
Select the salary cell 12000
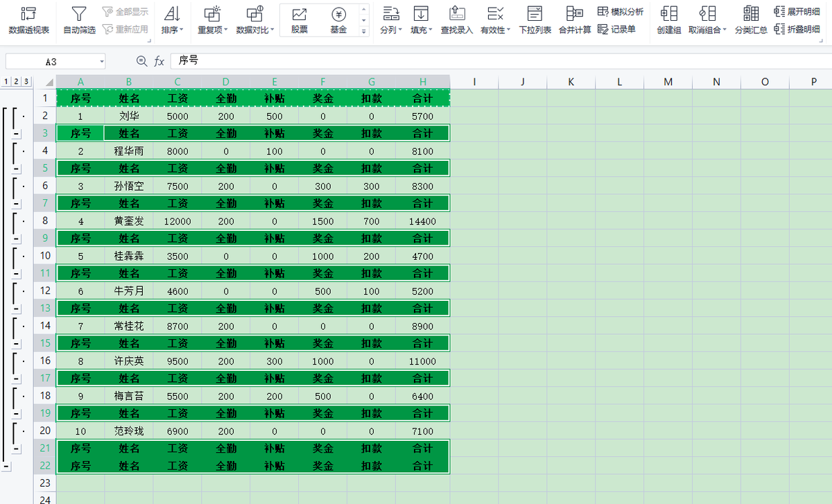pyautogui.click(x=177, y=221)
